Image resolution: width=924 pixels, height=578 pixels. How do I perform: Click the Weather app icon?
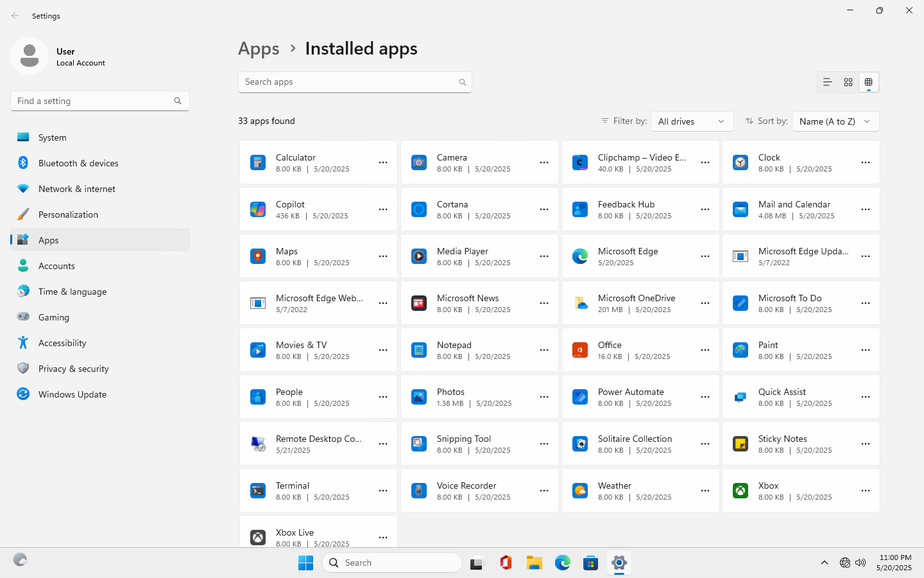click(x=580, y=491)
